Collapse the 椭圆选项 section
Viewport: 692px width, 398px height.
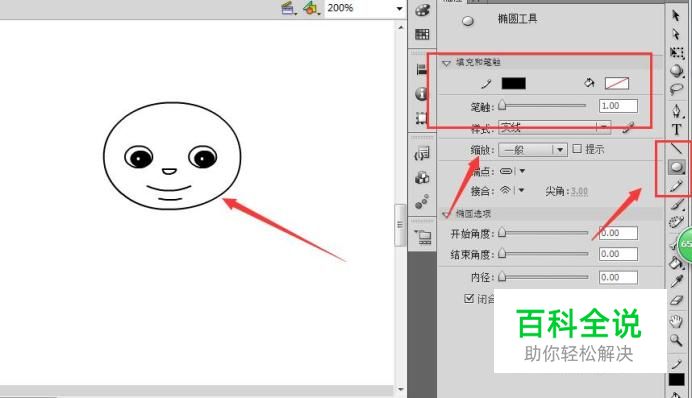(x=446, y=214)
